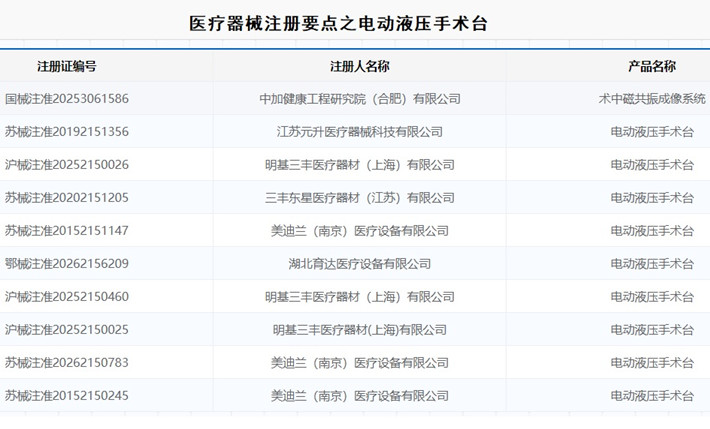Click 电动液压手术台 in row 鄂械注准20262156209

pyautogui.click(x=652, y=264)
